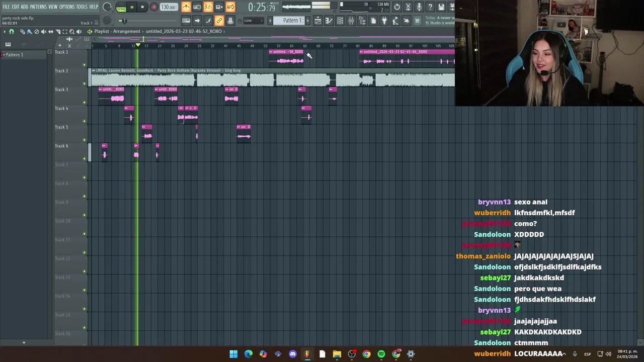Click the record button in transport
Screen dimensions: 644x362
pyautogui.click(x=154, y=7)
